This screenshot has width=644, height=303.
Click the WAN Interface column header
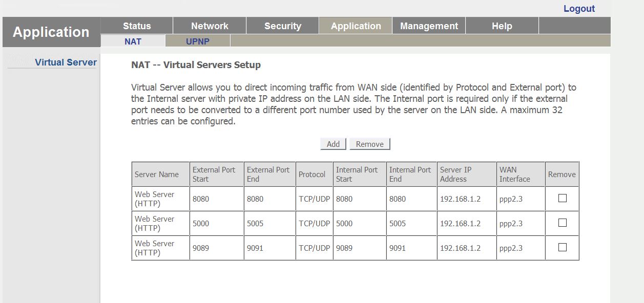click(x=515, y=175)
